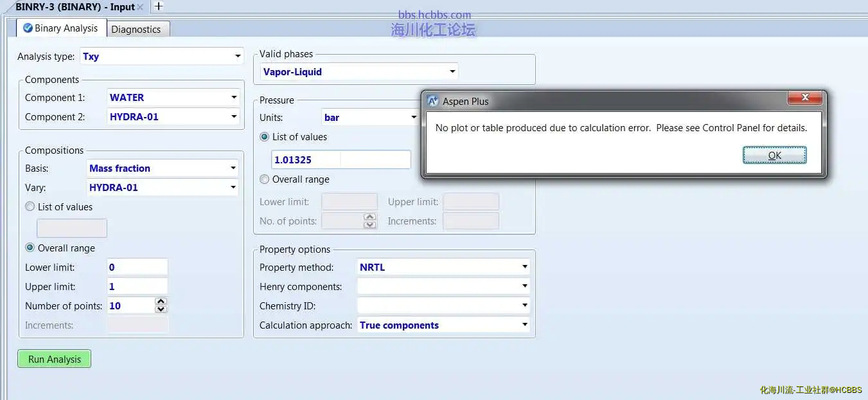
Task: Open the Diagnostics tab
Action: (136, 29)
